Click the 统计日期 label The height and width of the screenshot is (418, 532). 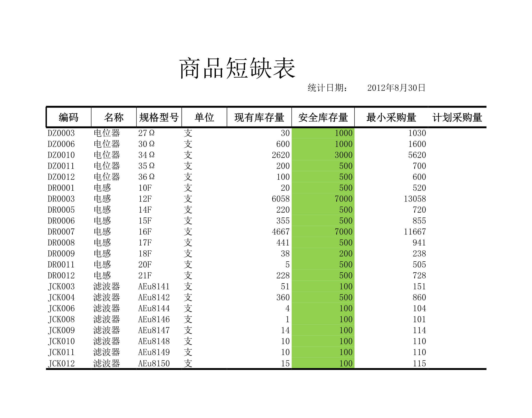coord(327,88)
